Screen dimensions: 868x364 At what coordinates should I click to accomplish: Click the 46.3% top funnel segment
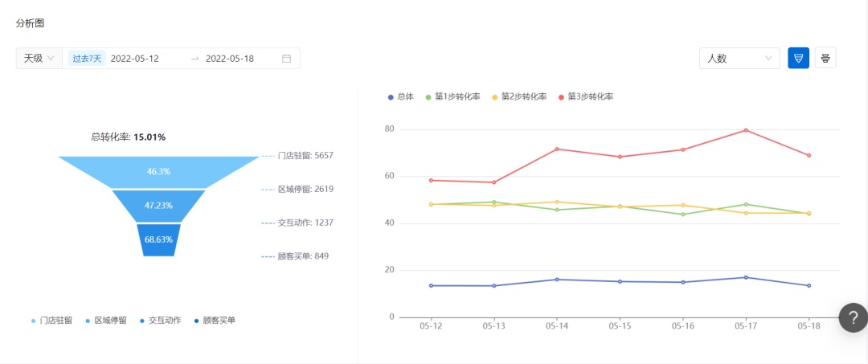click(x=158, y=172)
